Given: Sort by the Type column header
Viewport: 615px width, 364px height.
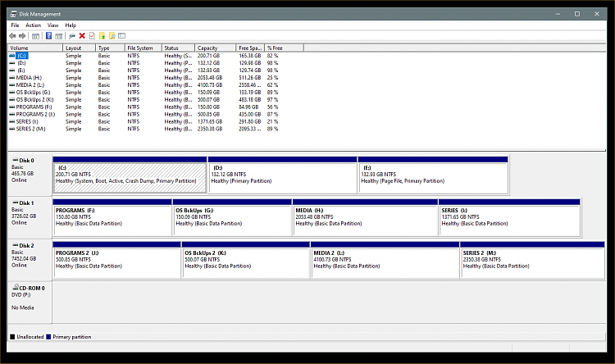Looking at the screenshot, I should click(110, 48).
